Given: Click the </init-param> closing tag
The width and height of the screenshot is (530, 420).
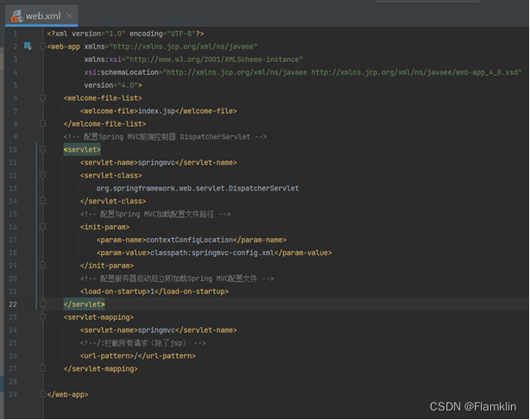Looking at the screenshot, I should [x=107, y=266].
